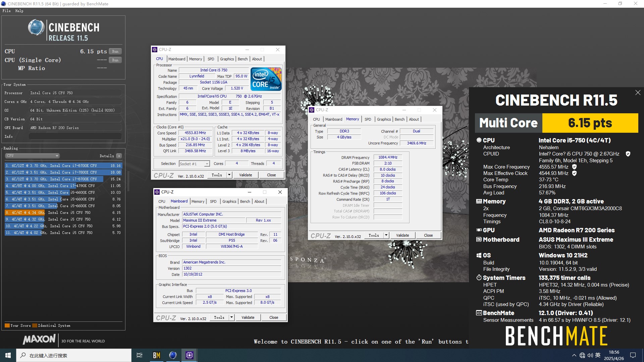Image resolution: width=644 pixels, height=362 pixels.
Task: Click the Windows taskbar search box
Action: click(74, 355)
